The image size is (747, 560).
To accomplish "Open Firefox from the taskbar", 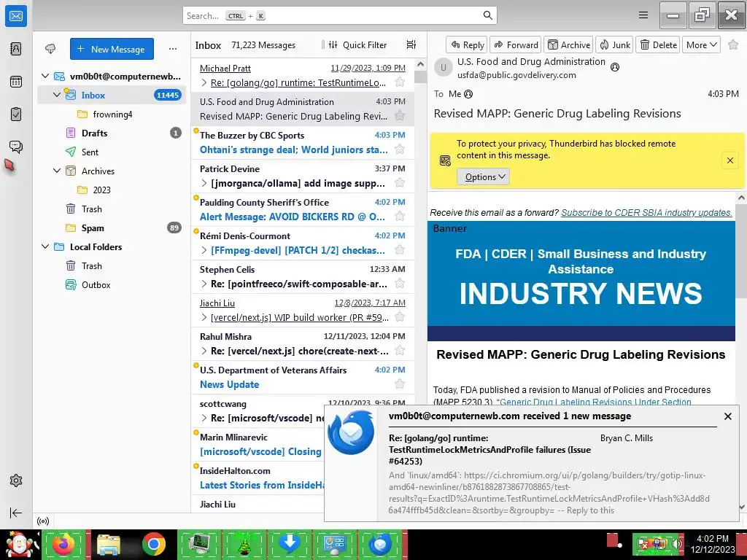I will click(x=63, y=544).
